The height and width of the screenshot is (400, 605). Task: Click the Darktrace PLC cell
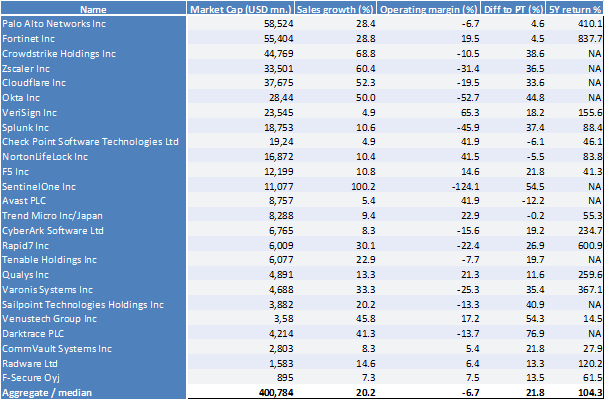(x=33, y=334)
